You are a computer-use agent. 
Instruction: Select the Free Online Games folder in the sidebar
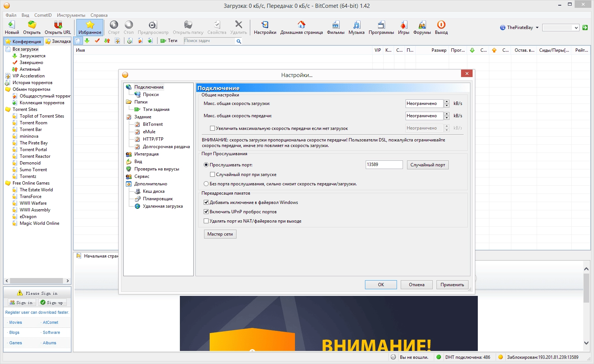31,183
